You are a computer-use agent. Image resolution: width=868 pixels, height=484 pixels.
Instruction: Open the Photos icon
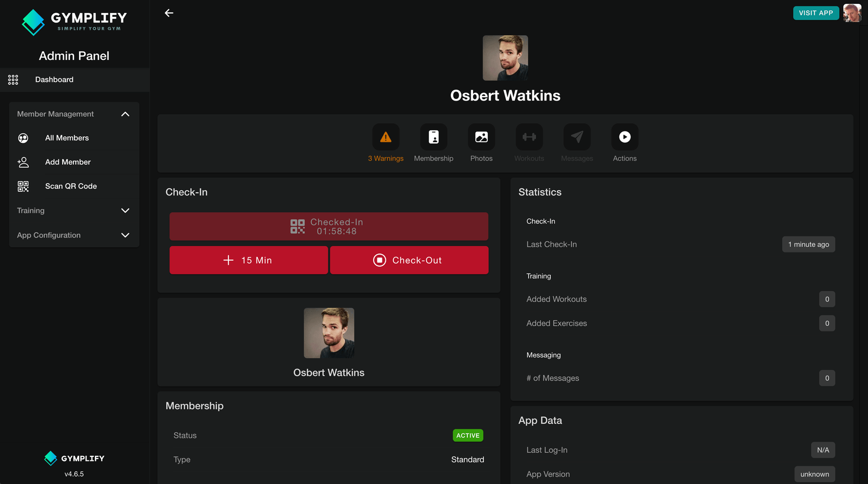click(x=481, y=137)
